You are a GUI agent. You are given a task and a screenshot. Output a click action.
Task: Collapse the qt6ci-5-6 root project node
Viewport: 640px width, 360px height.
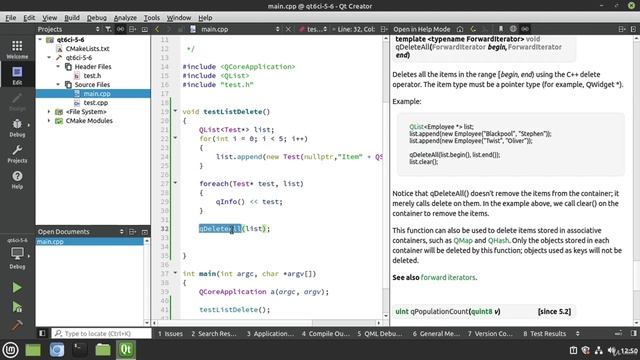coord(40,40)
